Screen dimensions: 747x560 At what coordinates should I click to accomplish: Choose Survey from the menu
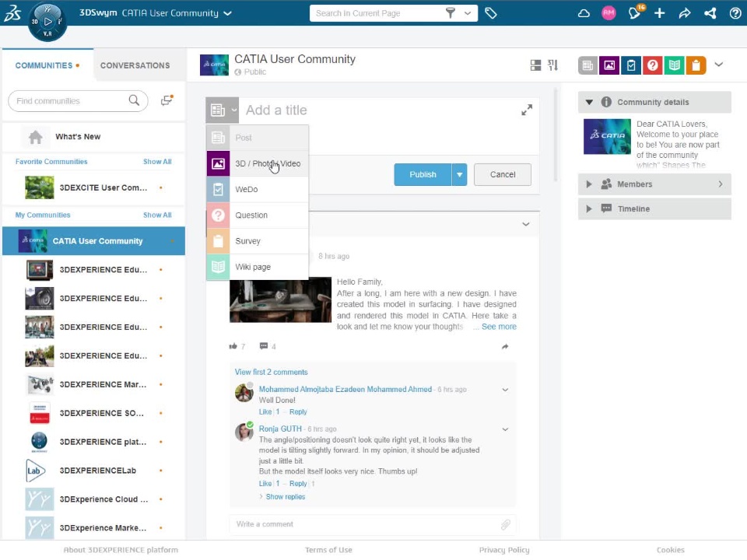point(258,241)
